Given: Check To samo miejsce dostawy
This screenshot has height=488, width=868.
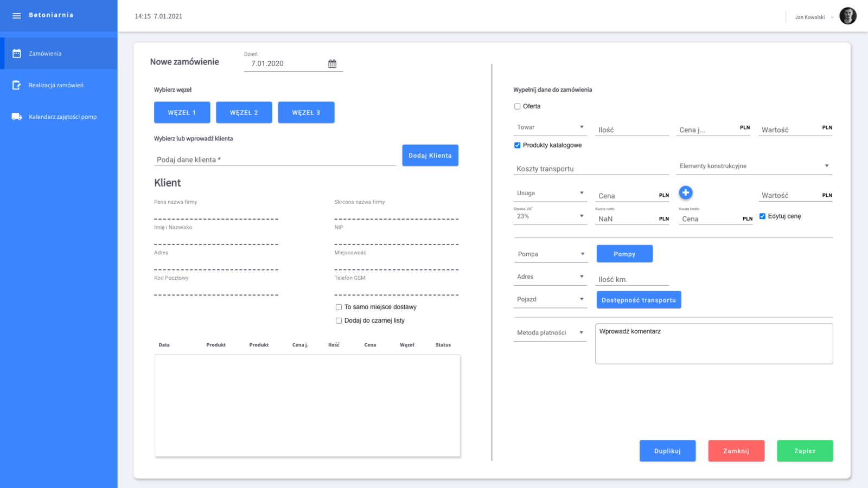Looking at the screenshot, I should tap(339, 307).
